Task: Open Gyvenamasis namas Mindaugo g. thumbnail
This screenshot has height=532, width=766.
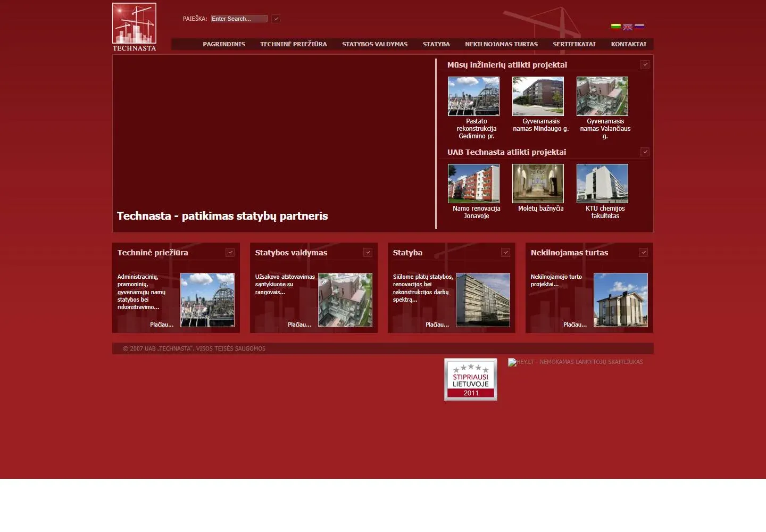Action: [x=538, y=96]
